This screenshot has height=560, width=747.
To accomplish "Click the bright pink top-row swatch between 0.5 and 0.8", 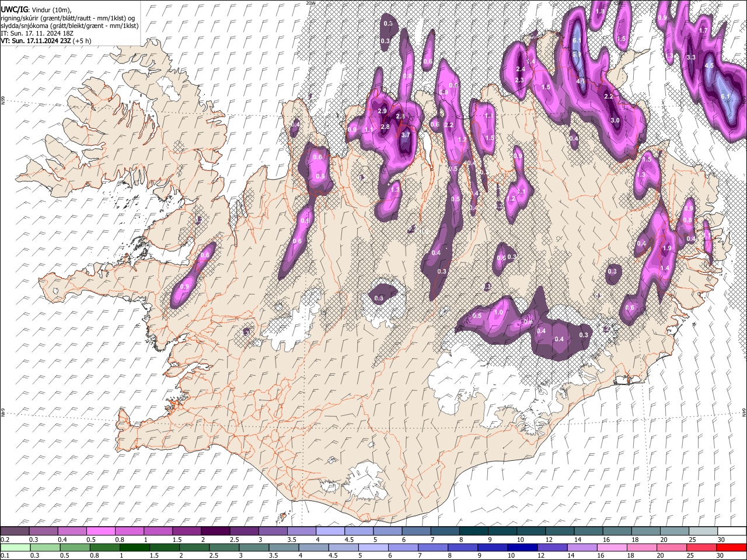I will click(100, 531).
